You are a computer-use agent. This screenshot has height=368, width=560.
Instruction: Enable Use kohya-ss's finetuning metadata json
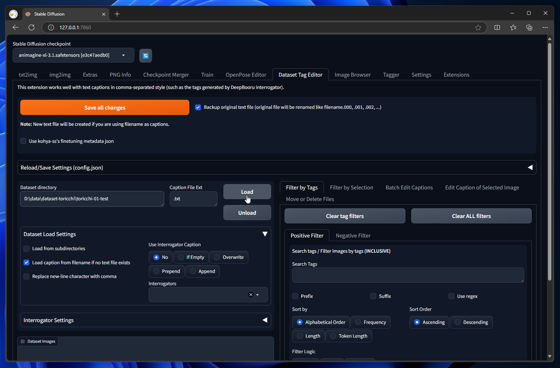pos(23,141)
